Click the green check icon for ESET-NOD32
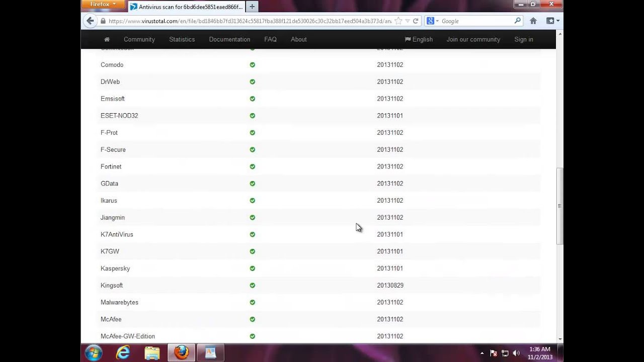Screen dimensions: 644x362 [x=253, y=116]
